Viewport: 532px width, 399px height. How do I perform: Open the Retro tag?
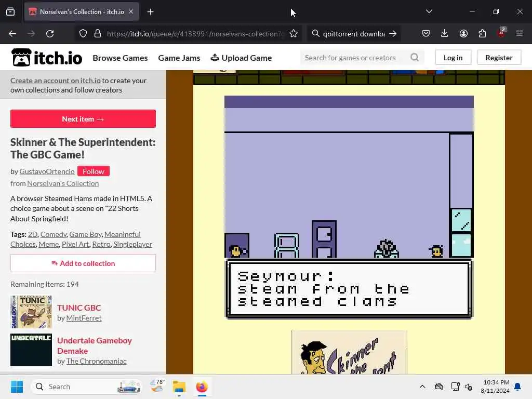[101, 244]
